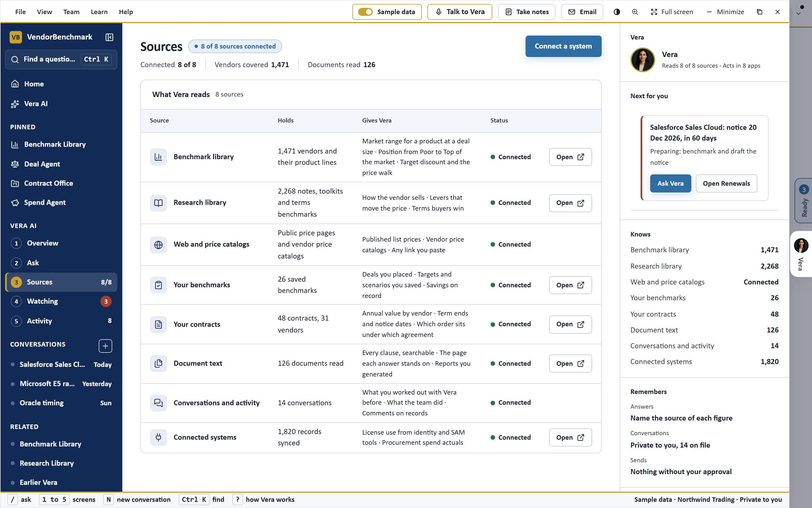The height and width of the screenshot is (508, 812).
Task: Open Vera AI in sidebar
Action: 61,104
